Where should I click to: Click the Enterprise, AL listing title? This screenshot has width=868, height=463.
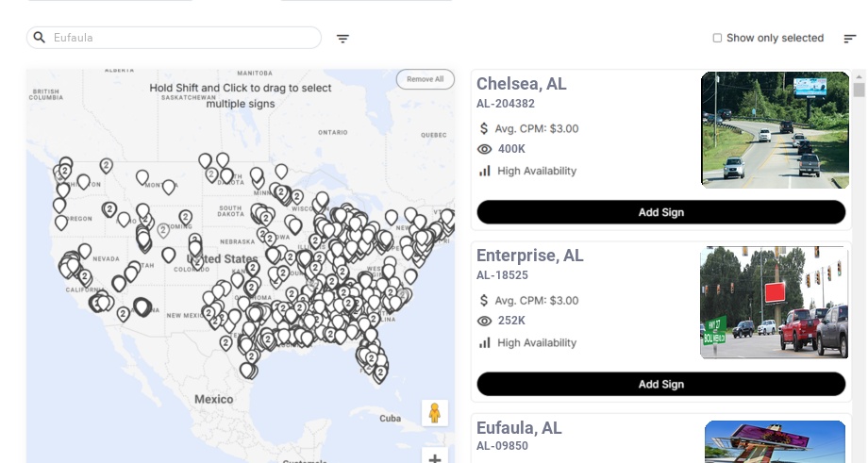coord(529,256)
